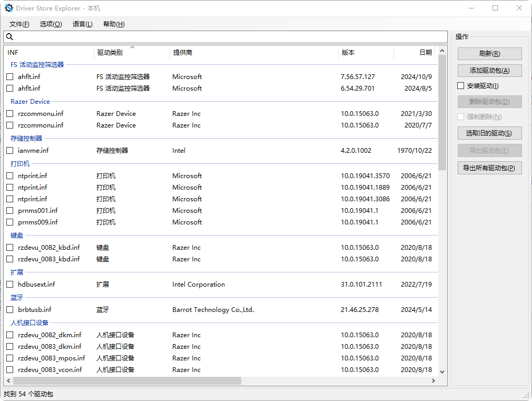Select the rzdevu_0083_kbd.inf file name
This screenshot has width=532, height=401.
click(x=49, y=259)
